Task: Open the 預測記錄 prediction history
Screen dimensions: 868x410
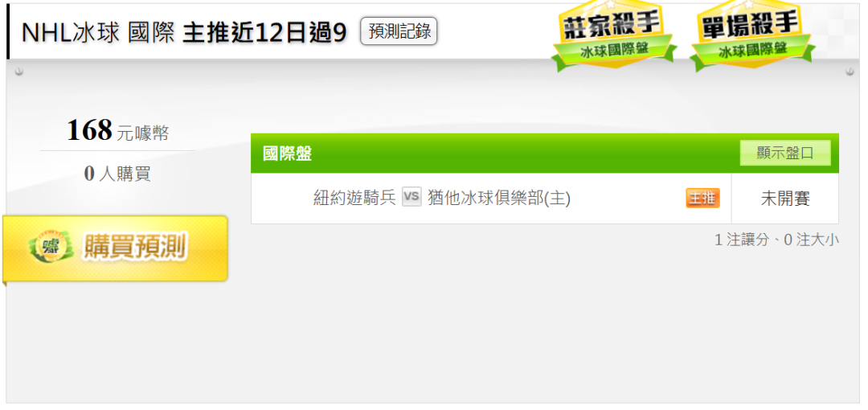Action: 399,31
